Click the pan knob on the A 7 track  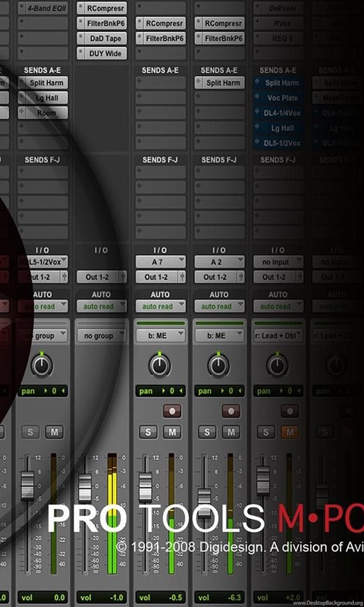tap(159, 365)
